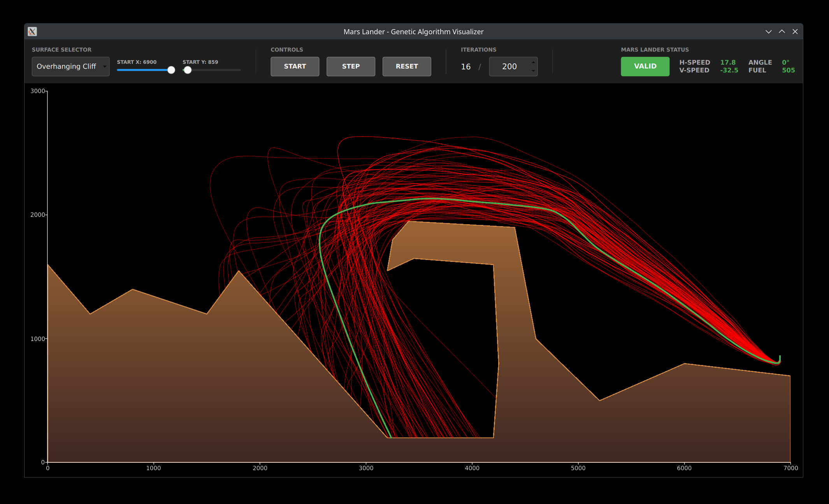Click the current iteration count 16
Screen dimensions: 829x504
point(465,67)
